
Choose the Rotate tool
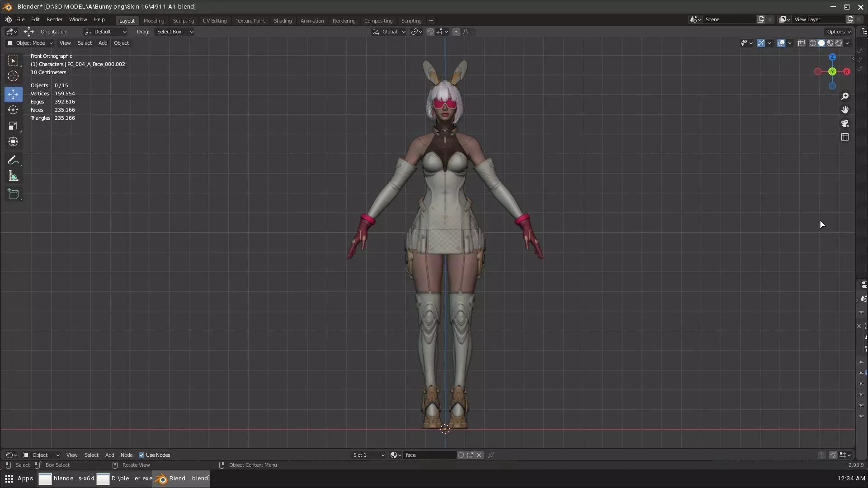tap(13, 110)
